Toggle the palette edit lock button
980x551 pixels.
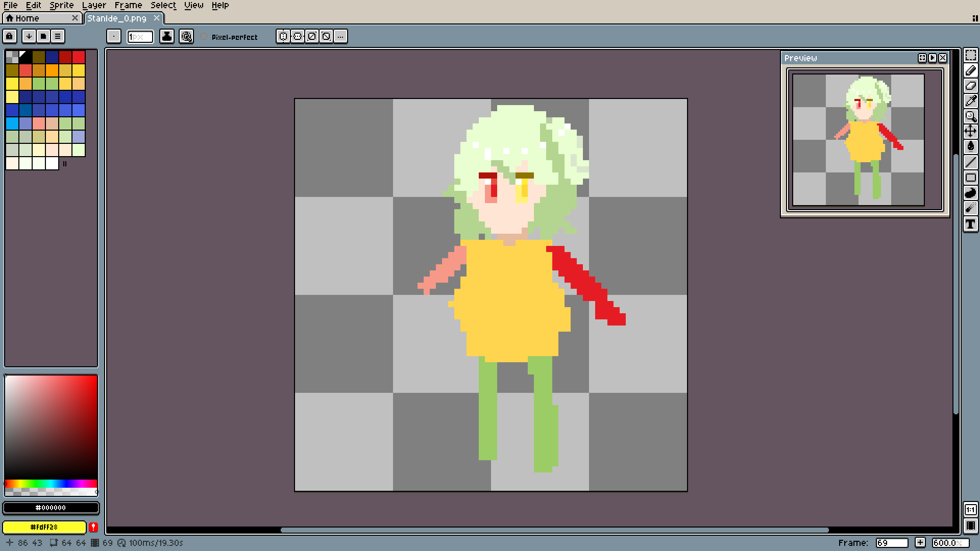9,36
